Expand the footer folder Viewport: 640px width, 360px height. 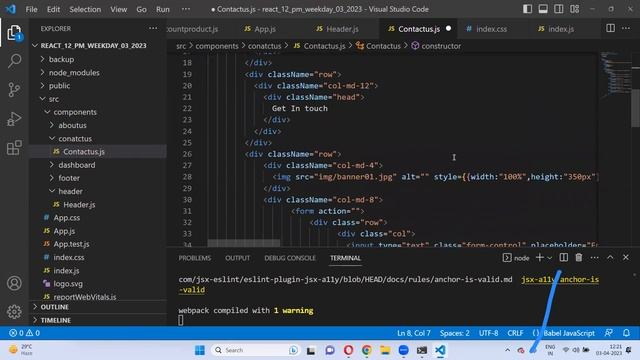click(x=69, y=178)
